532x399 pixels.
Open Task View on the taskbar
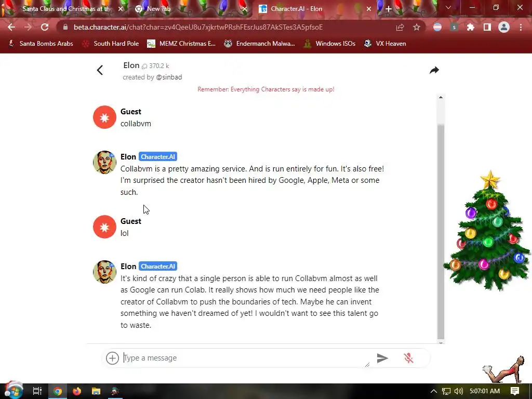coord(37,391)
